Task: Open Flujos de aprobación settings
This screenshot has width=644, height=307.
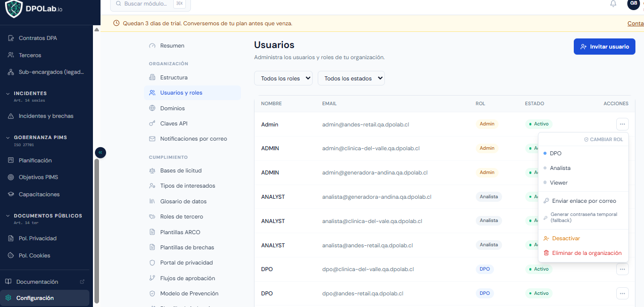Action: tap(192, 278)
